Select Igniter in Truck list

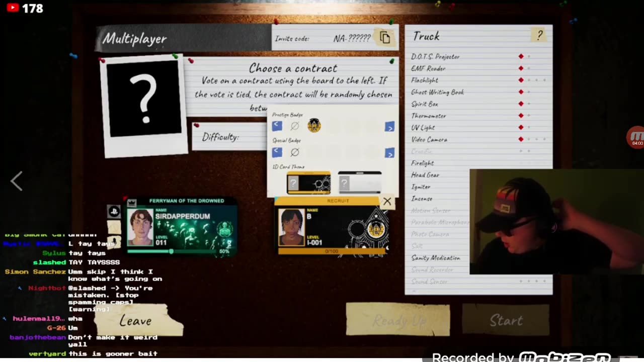[421, 187]
